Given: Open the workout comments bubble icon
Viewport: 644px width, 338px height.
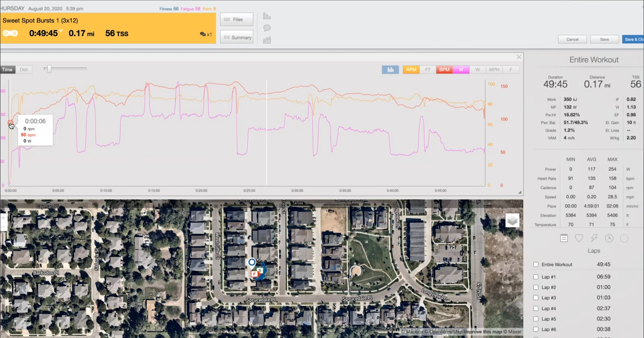Looking at the screenshot, I should (266, 28).
